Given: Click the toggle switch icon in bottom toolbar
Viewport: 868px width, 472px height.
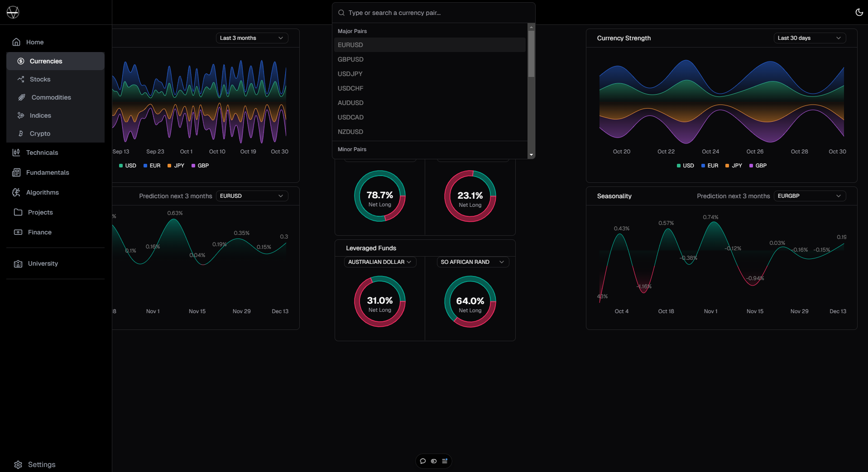Looking at the screenshot, I should pyautogui.click(x=434, y=461).
